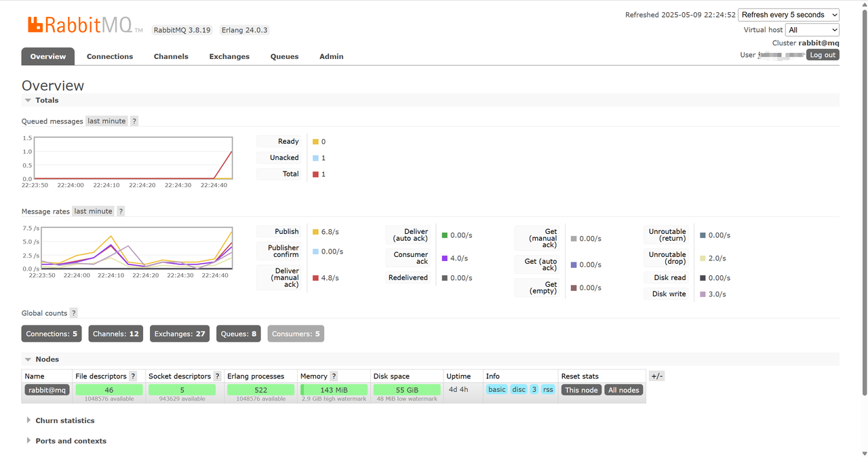Click the Deliver (manual ack) 4.8/s value

(330, 278)
